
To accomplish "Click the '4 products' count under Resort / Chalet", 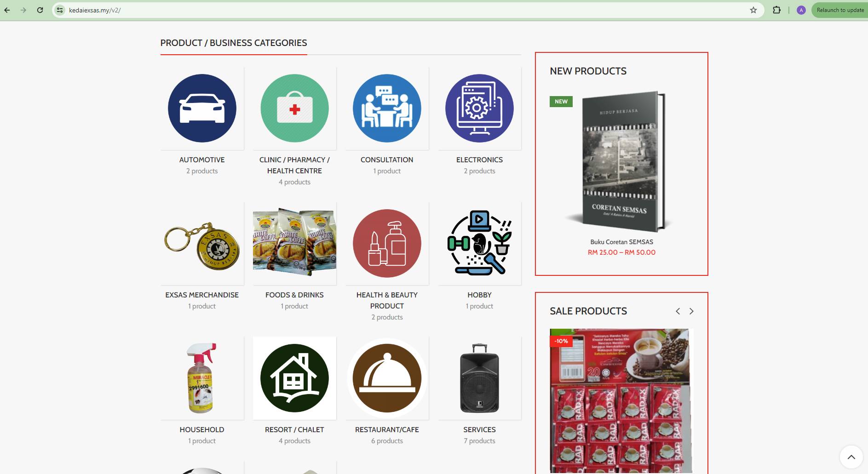I will (294, 440).
